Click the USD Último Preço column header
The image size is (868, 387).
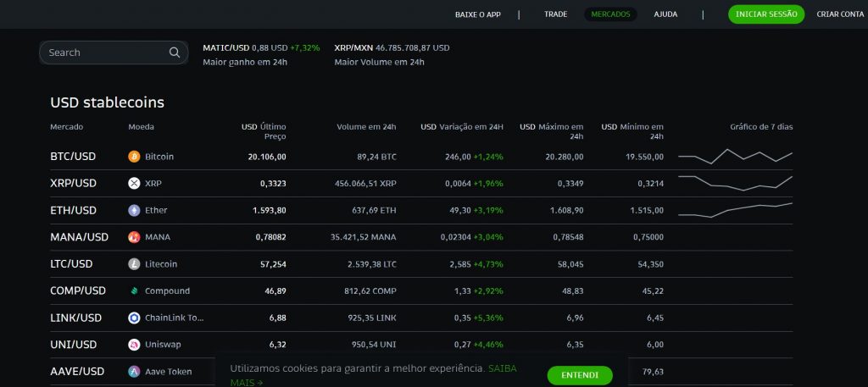[x=264, y=131]
